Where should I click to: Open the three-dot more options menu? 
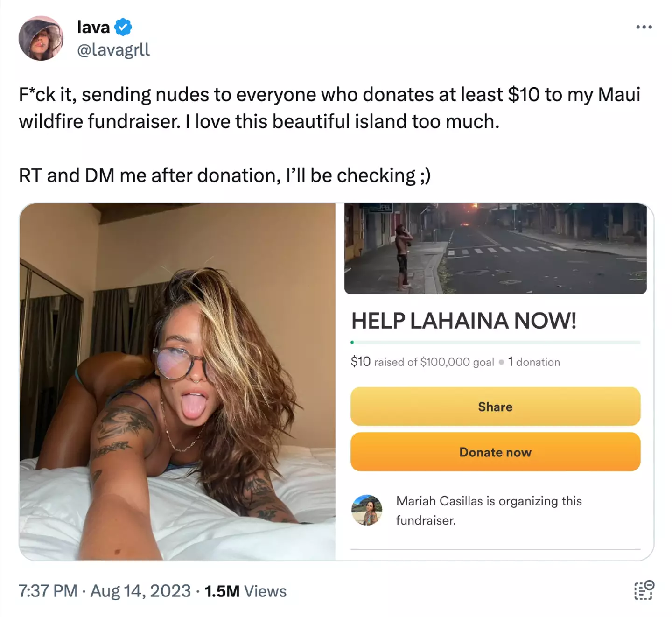644,27
